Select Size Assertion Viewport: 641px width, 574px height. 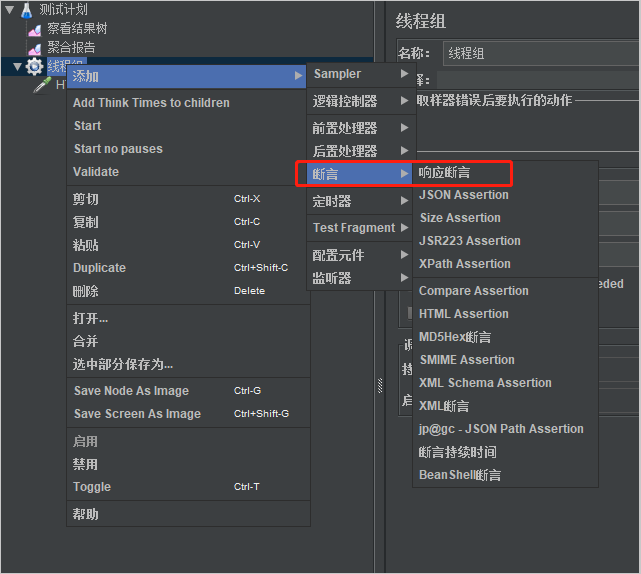pyautogui.click(x=505, y=218)
